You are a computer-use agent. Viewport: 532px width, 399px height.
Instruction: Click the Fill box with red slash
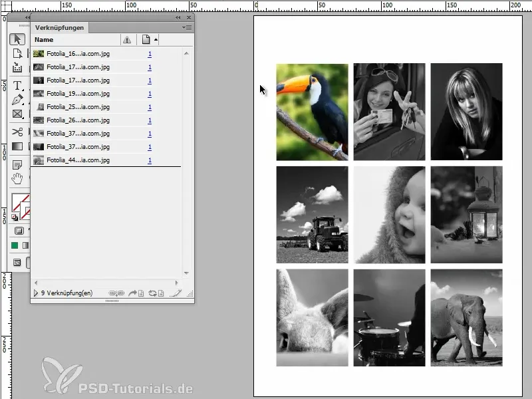pyautogui.click(x=20, y=202)
